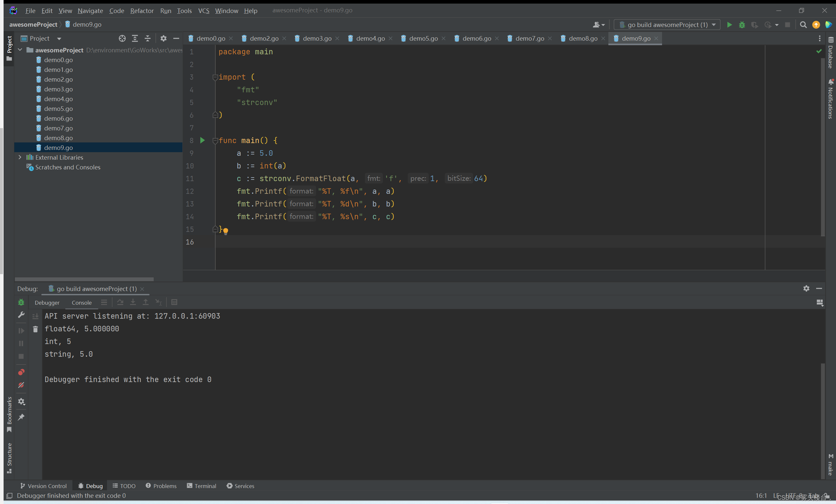Click the orange IDE update icon
Screen dimensions: 836x504
click(x=816, y=25)
